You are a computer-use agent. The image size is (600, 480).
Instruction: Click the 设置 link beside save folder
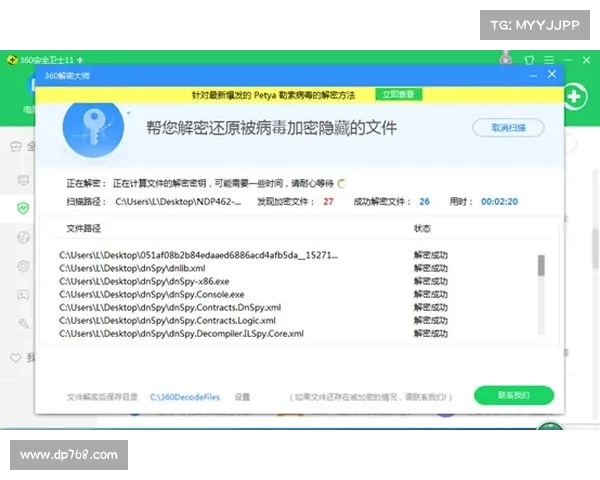(x=242, y=397)
